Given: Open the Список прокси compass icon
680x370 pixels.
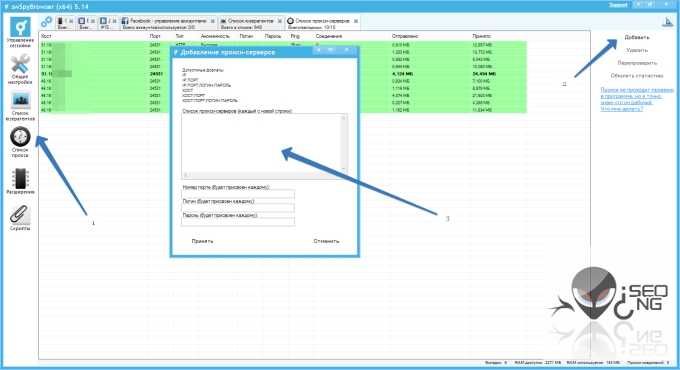Looking at the screenshot, I should (x=20, y=141).
